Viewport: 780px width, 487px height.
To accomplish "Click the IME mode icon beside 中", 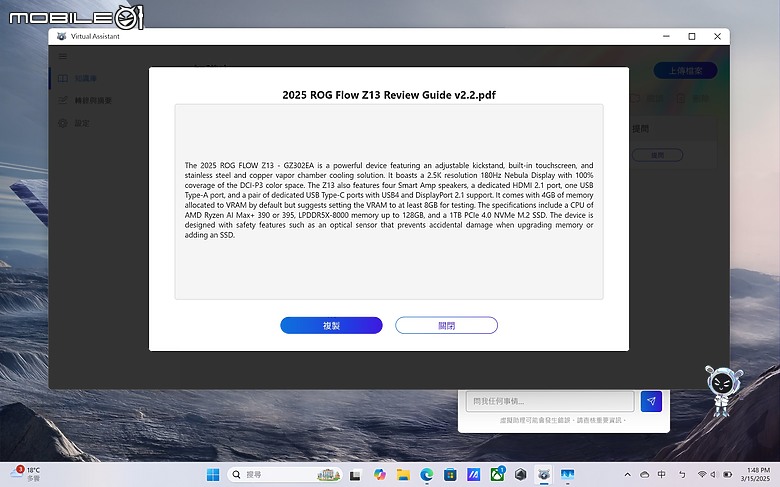I will point(682,475).
